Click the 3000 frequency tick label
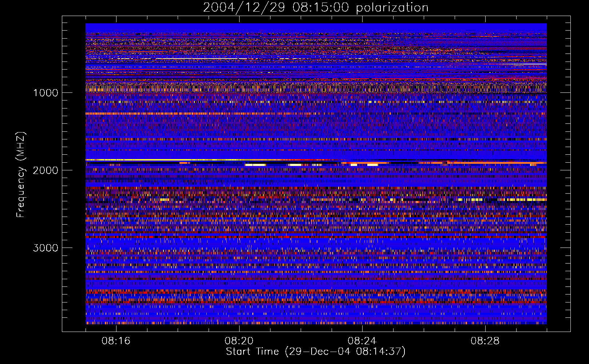 coord(46,248)
